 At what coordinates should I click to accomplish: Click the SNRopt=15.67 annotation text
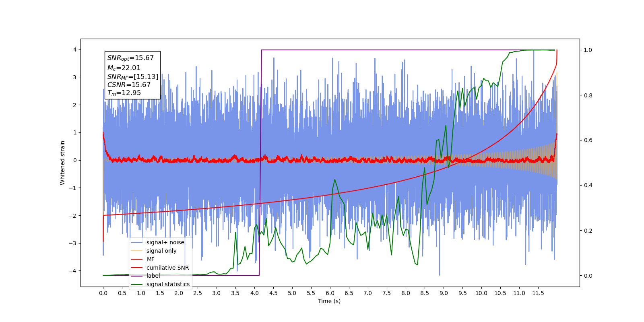click(130, 58)
